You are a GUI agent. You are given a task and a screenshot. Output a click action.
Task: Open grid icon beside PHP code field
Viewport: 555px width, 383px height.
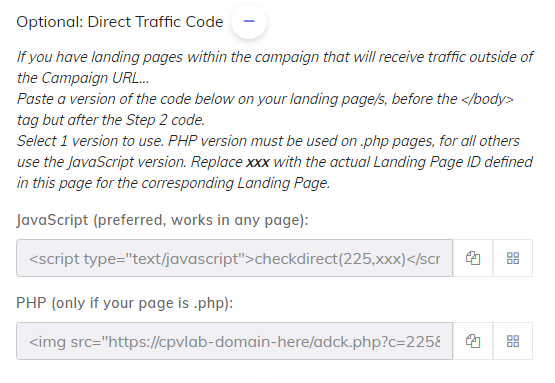[x=513, y=341]
